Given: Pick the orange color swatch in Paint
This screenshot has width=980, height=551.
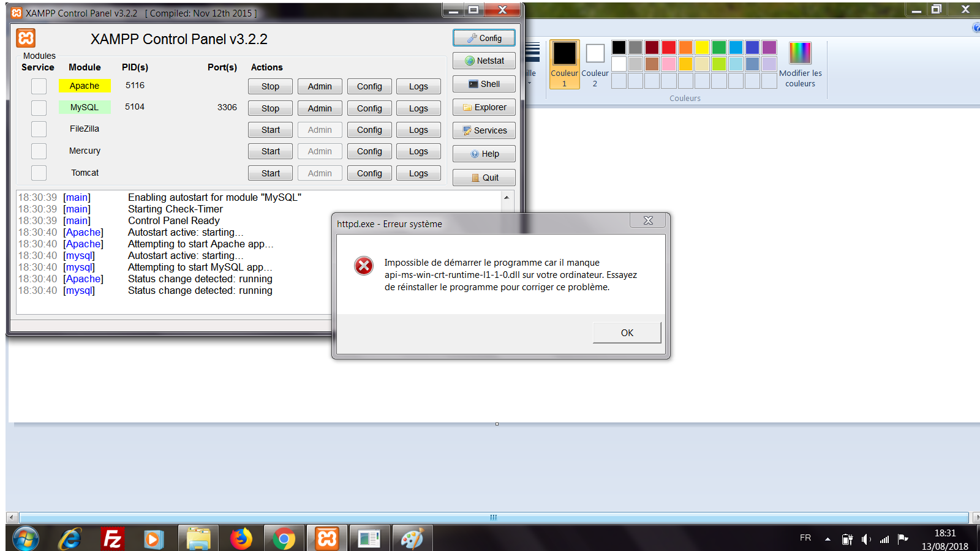Looking at the screenshot, I should [685, 47].
